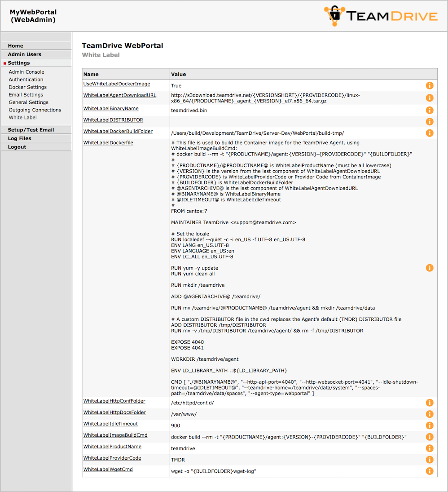Open Authentication settings page
Image resolution: width=448 pixels, height=492 pixels.
tap(26, 80)
